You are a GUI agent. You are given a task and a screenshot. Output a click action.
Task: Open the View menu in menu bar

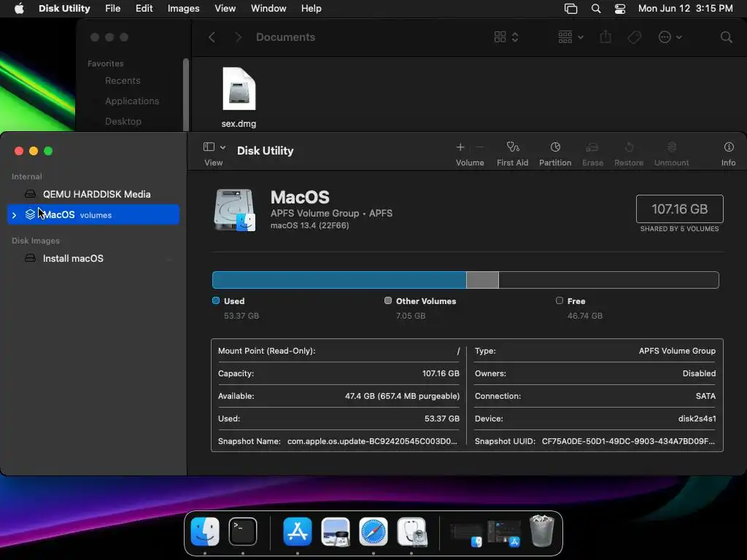coord(225,9)
